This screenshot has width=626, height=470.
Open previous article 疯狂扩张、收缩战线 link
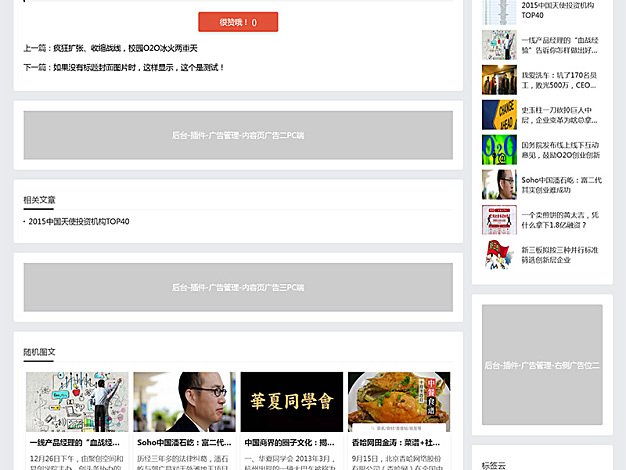(125, 48)
